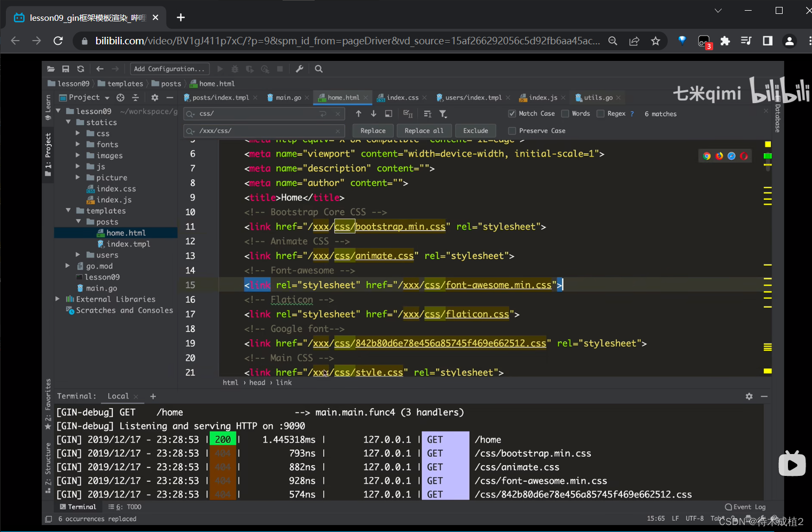Viewport: 812px width, 532px height.
Task: Enable the Words checkbox
Action: [565, 114]
